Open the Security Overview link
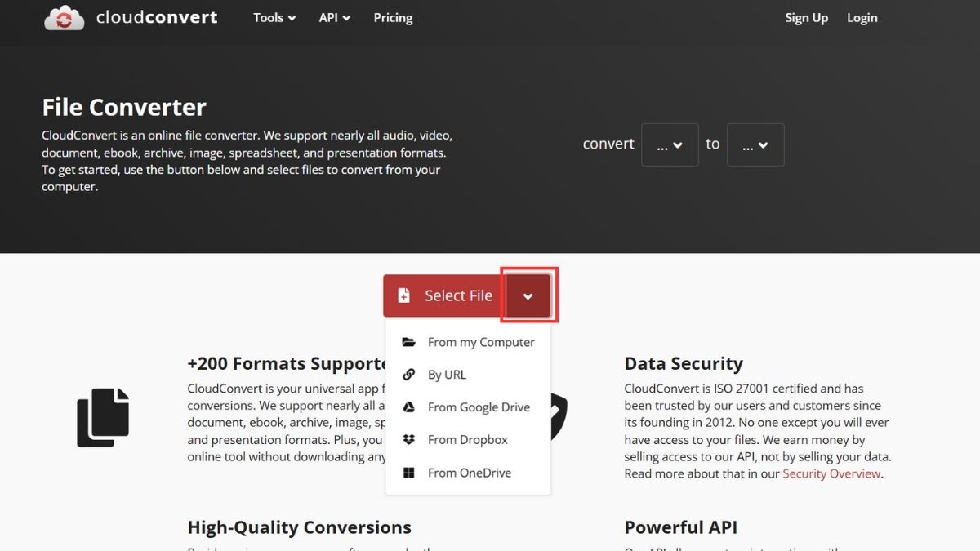Image resolution: width=980 pixels, height=551 pixels. tap(831, 473)
